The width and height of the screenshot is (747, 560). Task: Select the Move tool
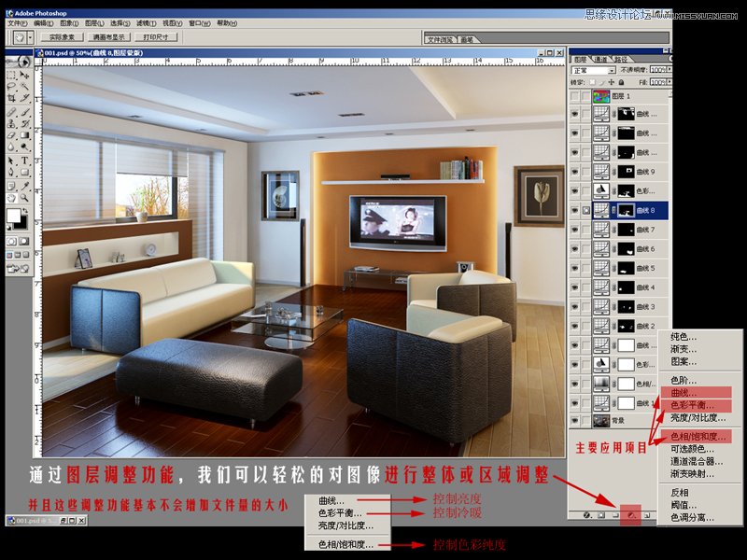click(x=25, y=74)
